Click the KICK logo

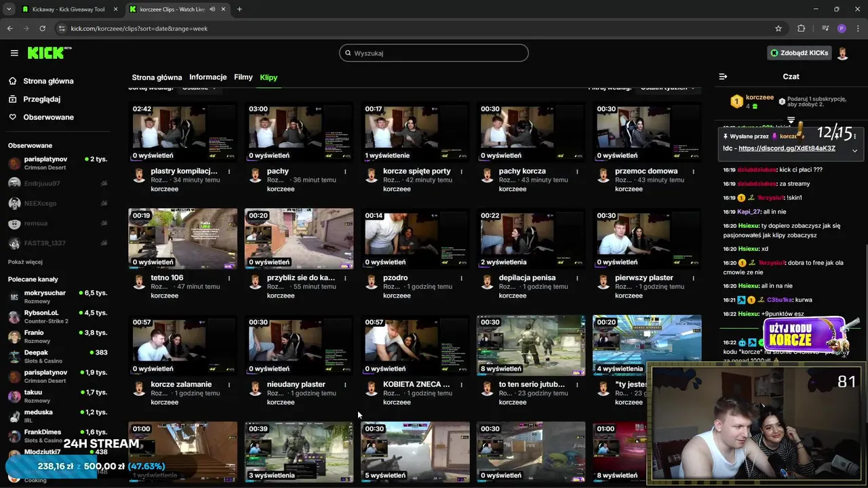[49, 53]
